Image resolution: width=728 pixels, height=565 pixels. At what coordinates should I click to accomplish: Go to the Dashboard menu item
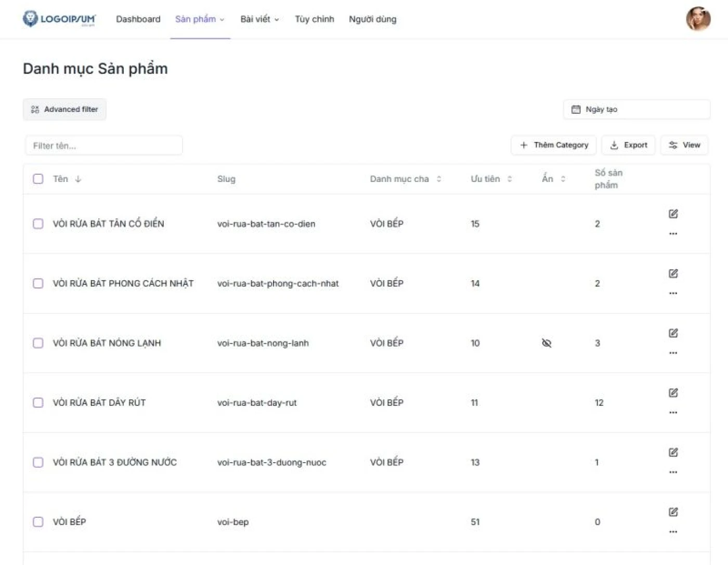[x=138, y=19]
